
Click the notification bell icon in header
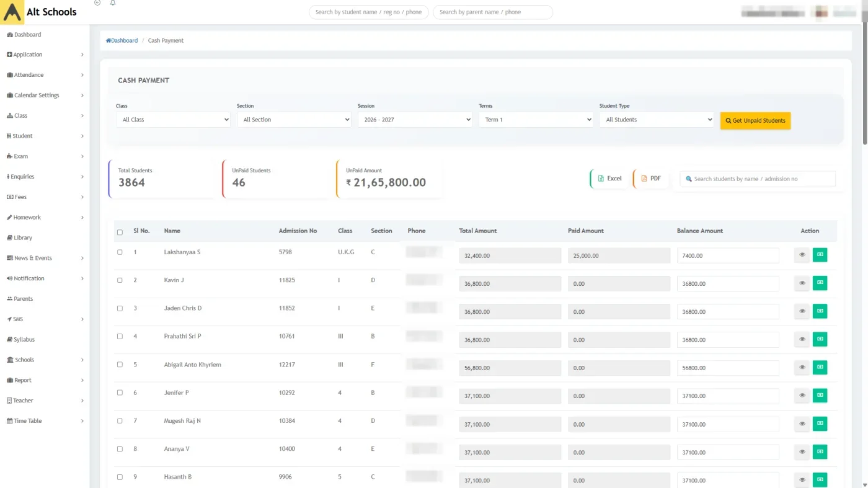click(x=113, y=3)
